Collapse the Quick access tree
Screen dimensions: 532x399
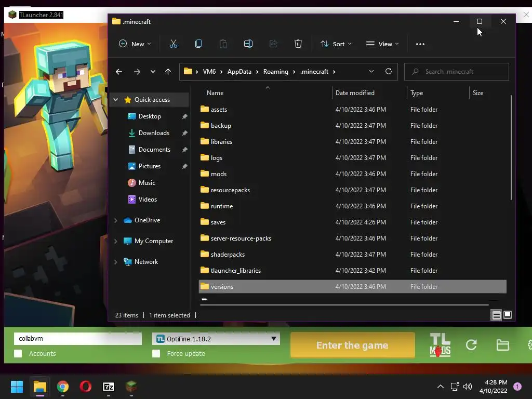(116, 100)
